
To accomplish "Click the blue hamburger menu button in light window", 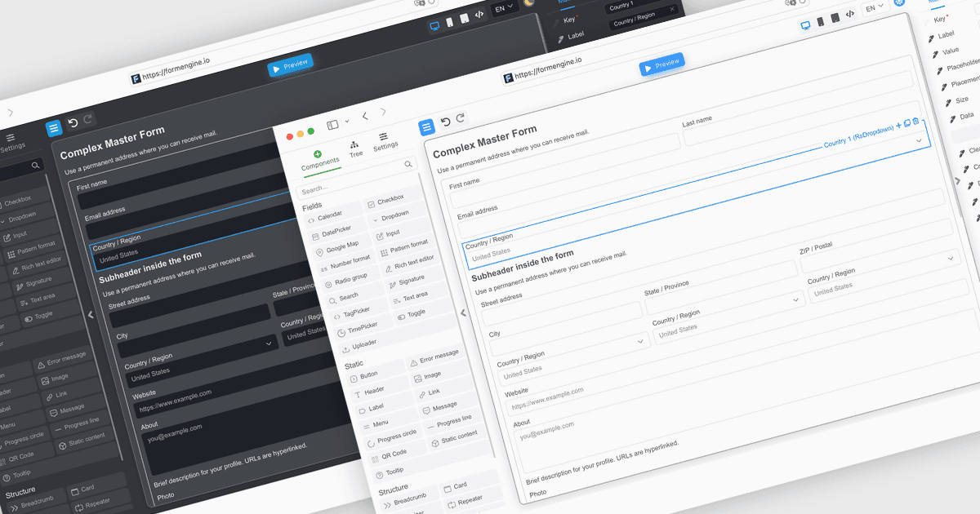I will click(x=427, y=127).
